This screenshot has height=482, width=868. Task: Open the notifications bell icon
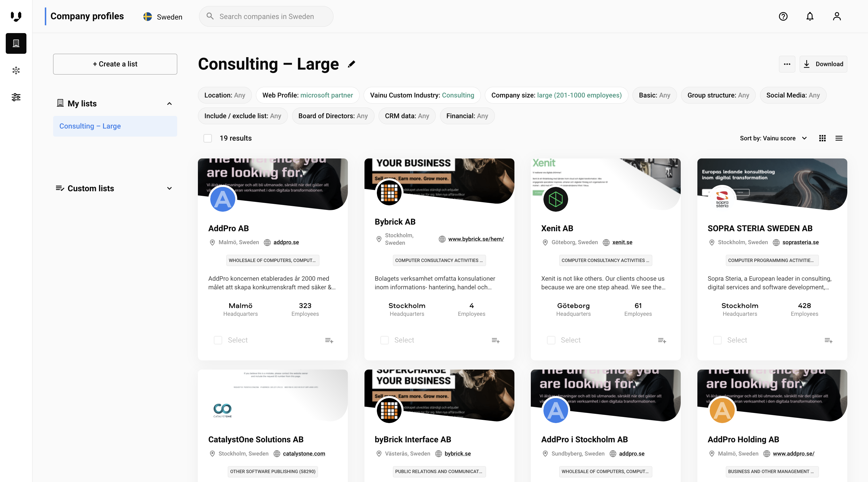tap(810, 16)
